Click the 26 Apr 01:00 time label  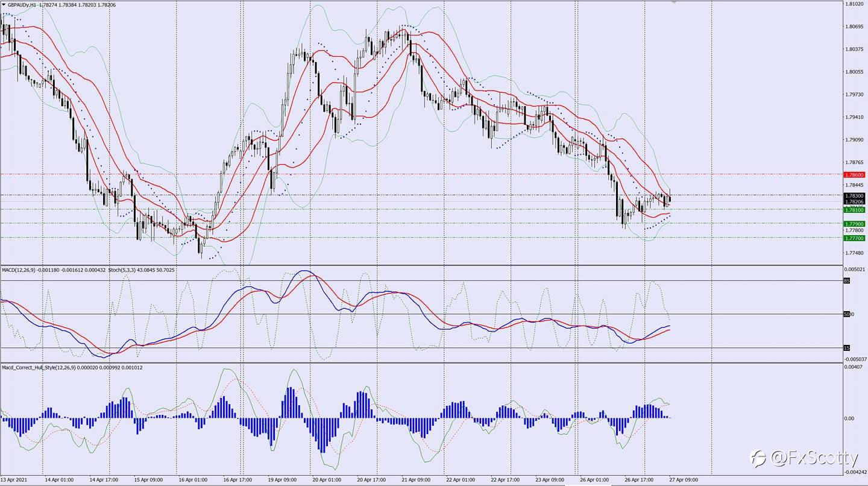[x=594, y=481]
